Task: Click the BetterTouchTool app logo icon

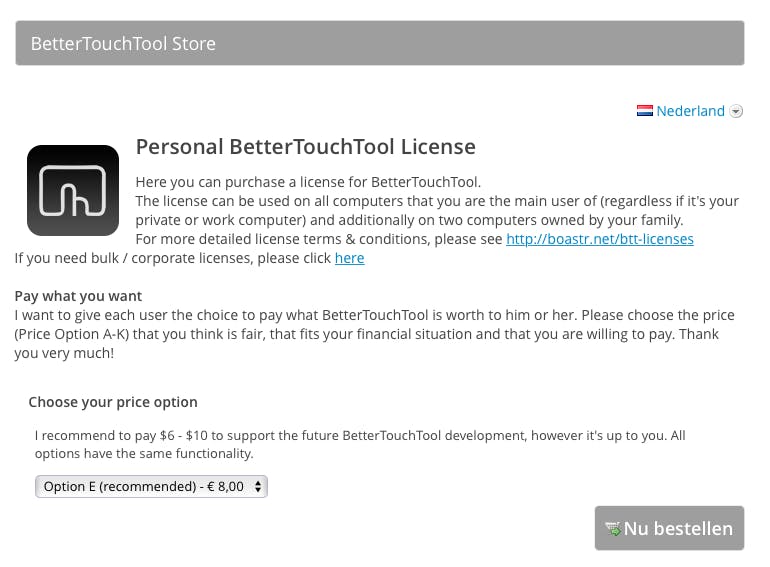Action: click(73, 190)
